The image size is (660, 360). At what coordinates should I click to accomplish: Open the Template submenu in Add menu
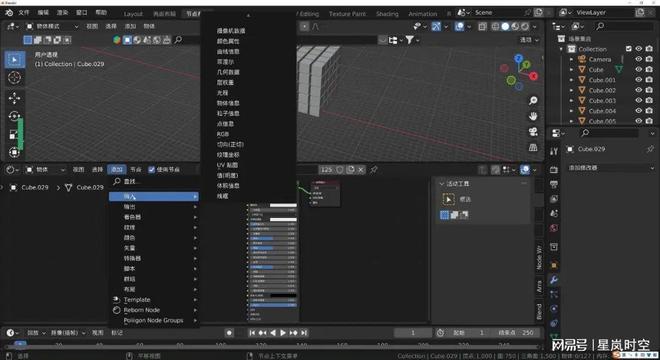click(154, 300)
